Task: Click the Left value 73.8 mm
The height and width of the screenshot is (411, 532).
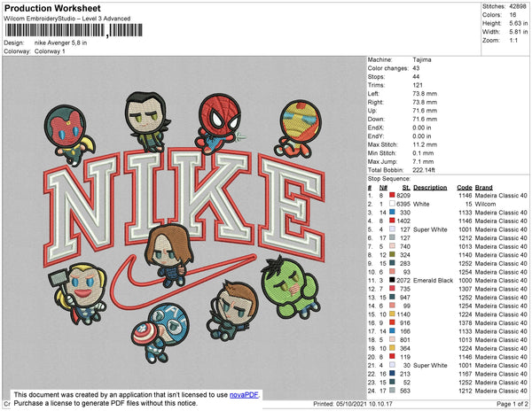Action: click(x=425, y=94)
